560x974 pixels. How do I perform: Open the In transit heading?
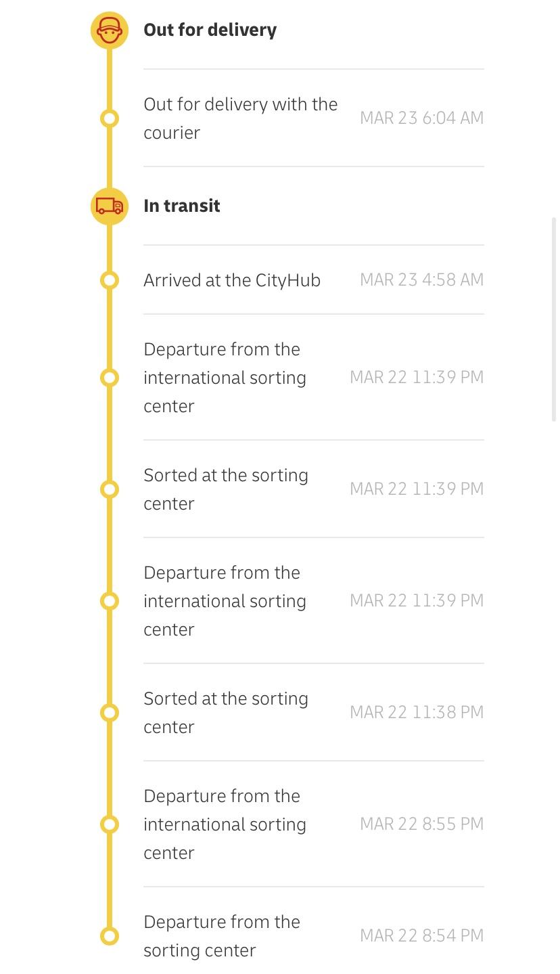(x=182, y=206)
